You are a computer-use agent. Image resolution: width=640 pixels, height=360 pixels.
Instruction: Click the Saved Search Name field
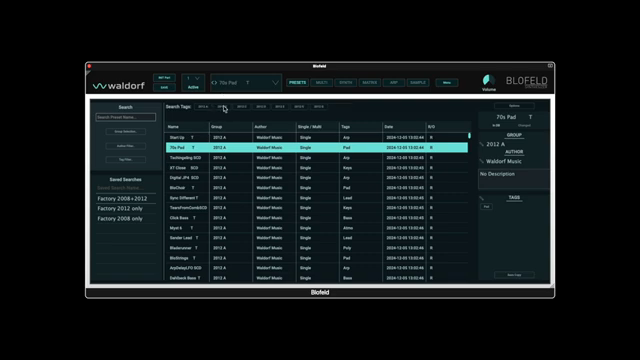coord(126,188)
